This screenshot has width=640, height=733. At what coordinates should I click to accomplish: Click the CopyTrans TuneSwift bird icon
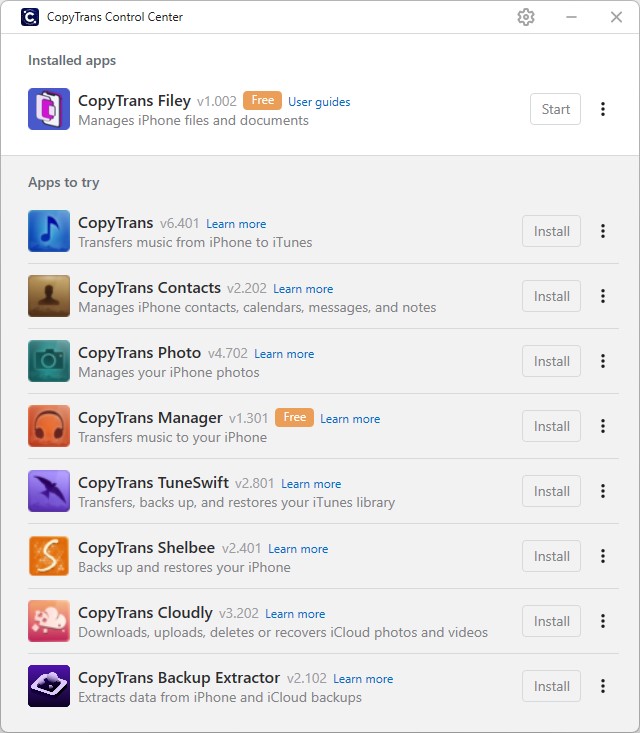point(49,491)
